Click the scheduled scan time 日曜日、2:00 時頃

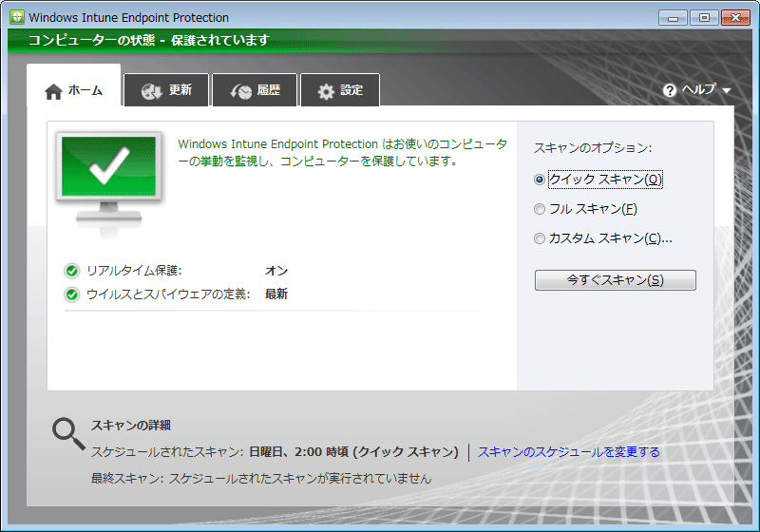(x=298, y=452)
